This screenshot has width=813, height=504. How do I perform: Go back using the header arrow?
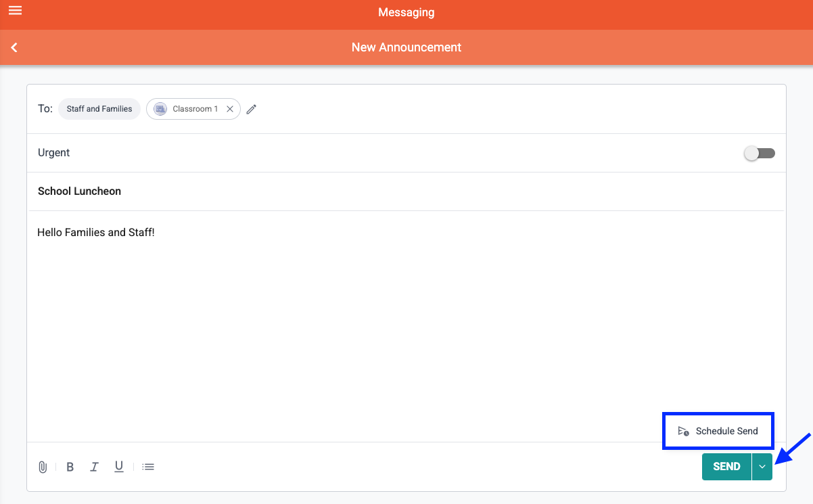point(14,47)
